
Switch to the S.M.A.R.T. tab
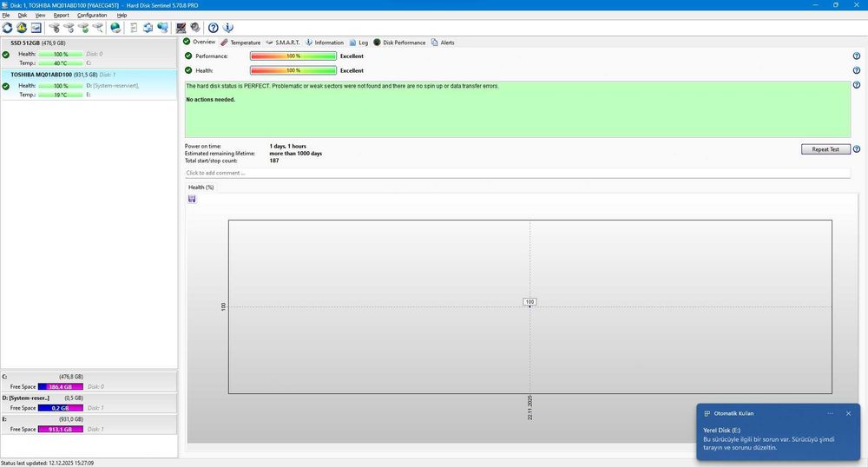pos(283,43)
